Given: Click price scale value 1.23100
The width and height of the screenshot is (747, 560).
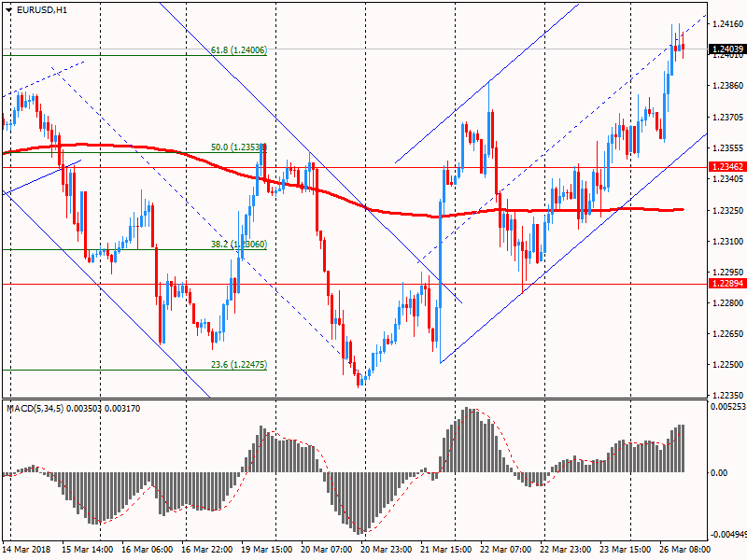Looking at the screenshot, I should coord(728,242).
